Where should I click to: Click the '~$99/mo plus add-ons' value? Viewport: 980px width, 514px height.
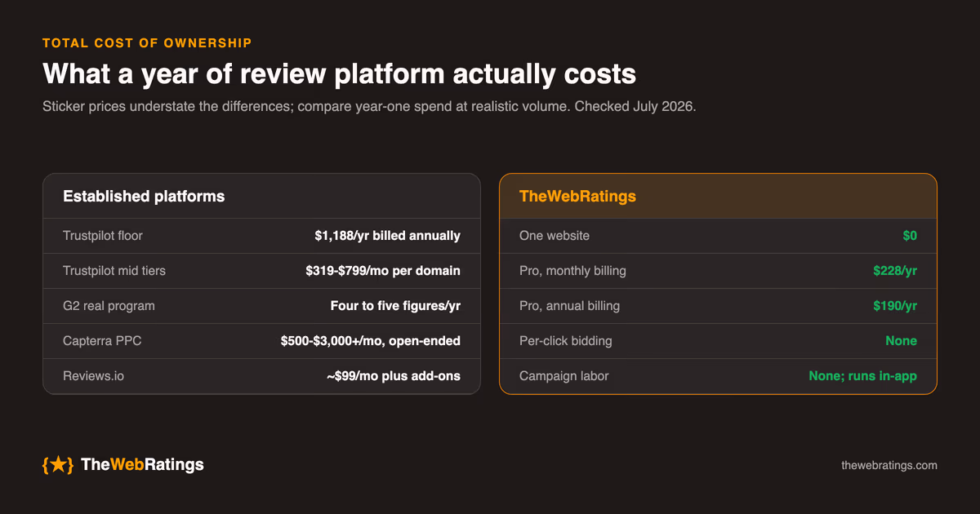[394, 376]
